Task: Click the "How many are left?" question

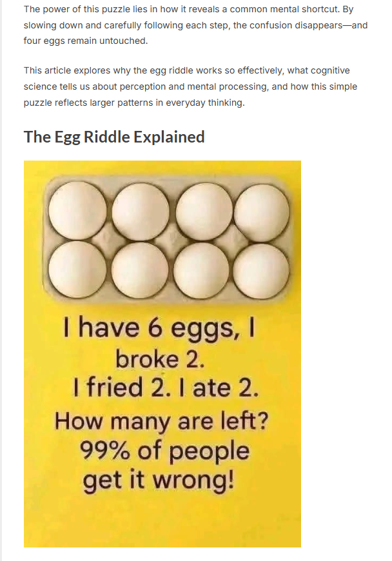Action: [x=161, y=421]
